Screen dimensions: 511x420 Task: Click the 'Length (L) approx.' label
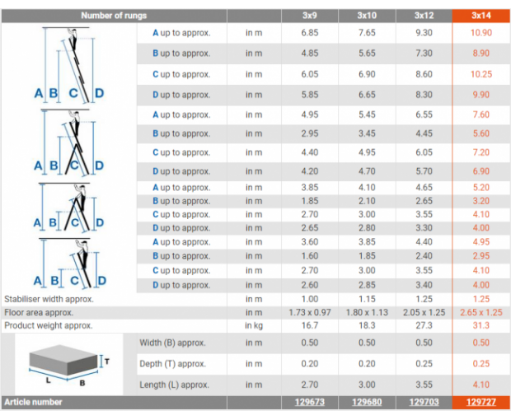point(174,385)
